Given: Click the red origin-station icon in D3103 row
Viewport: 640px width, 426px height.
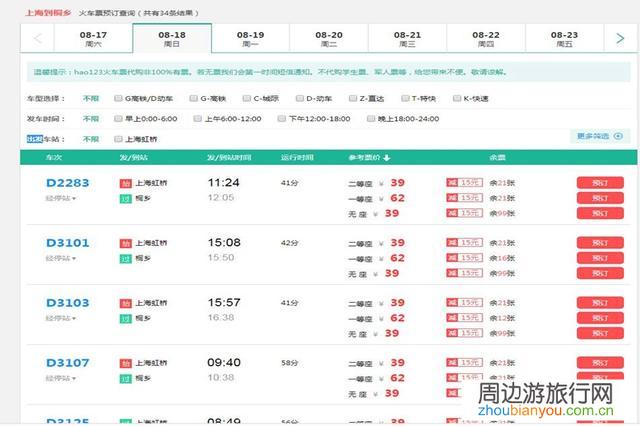Looking at the screenshot, I should (x=126, y=303).
